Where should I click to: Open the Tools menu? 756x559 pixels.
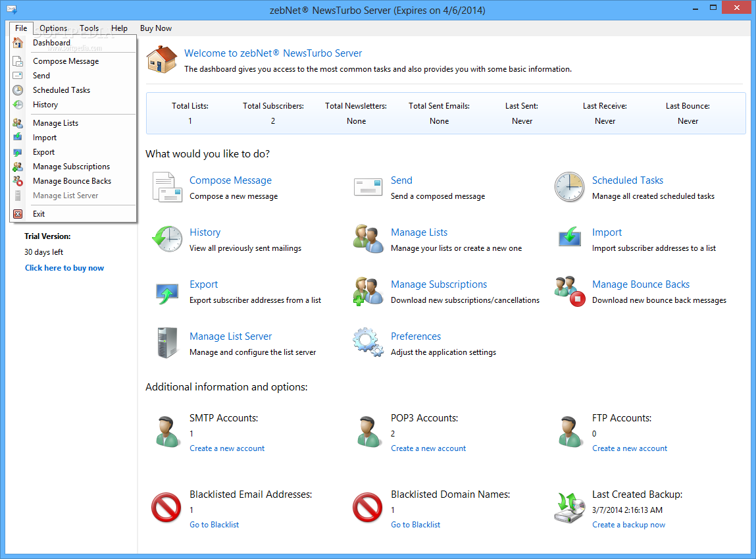(89, 28)
